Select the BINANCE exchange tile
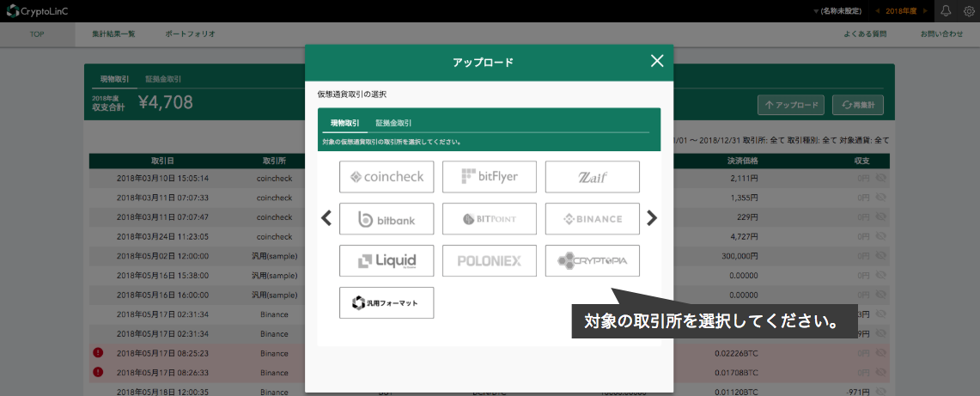This screenshot has width=980, height=396. 593,218
